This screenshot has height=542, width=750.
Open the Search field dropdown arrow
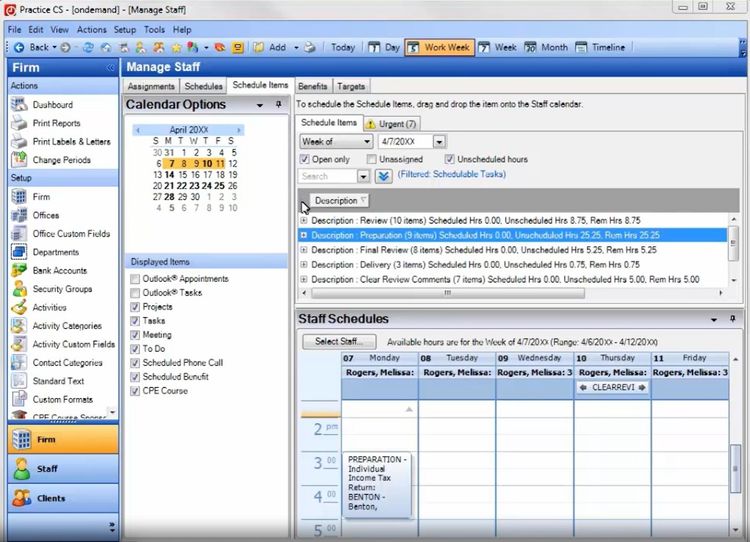tap(364, 177)
